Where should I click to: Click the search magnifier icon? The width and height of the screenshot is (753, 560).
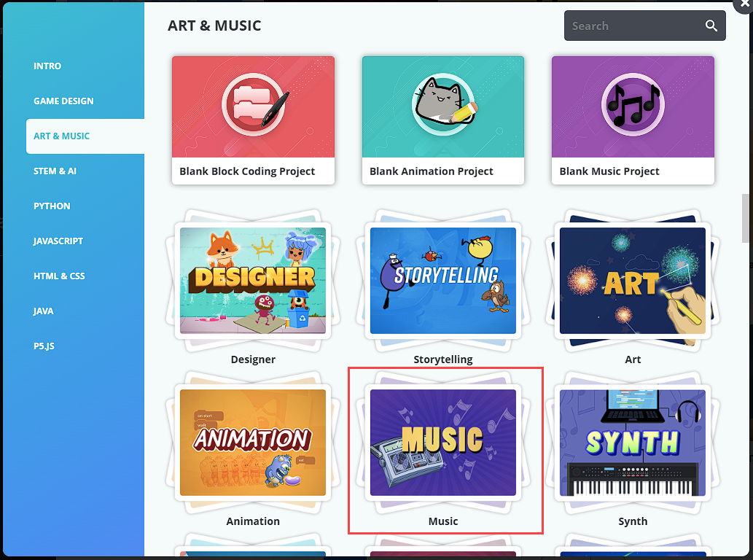(x=711, y=26)
